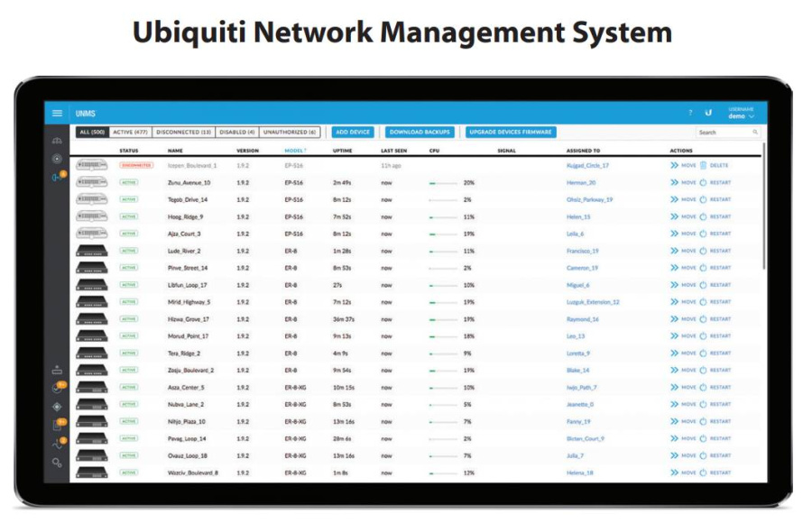
Task: Move the Hoog_Ridge_9 device
Action: click(x=683, y=217)
